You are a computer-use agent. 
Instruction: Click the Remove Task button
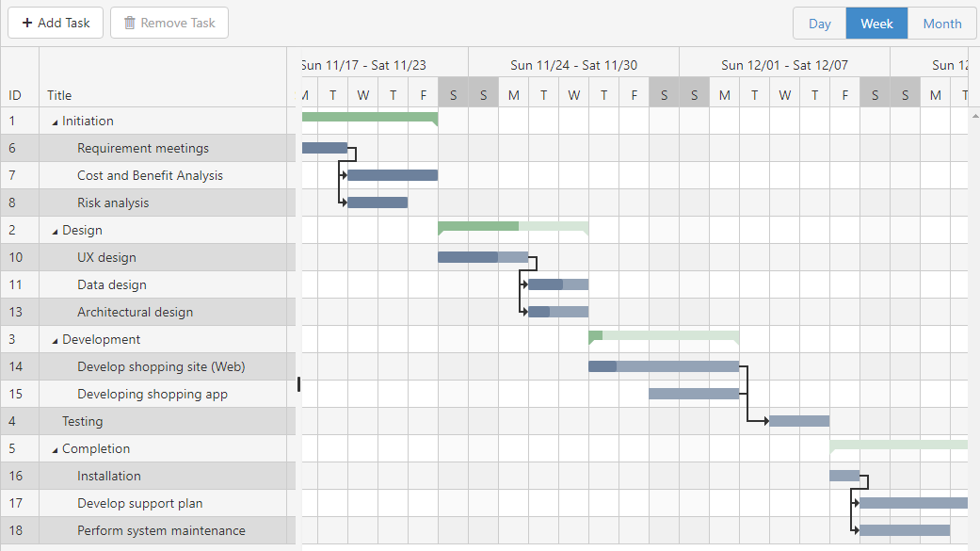pyautogui.click(x=169, y=24)
